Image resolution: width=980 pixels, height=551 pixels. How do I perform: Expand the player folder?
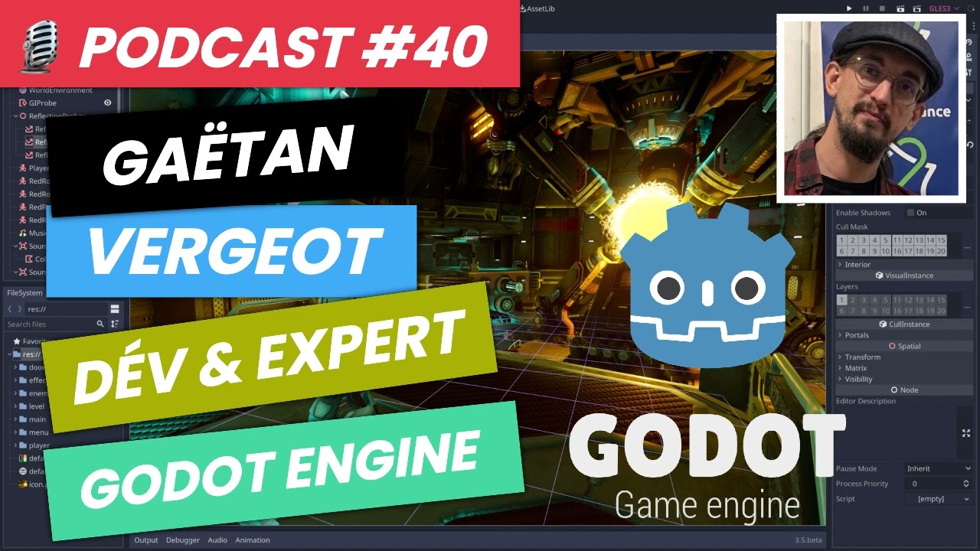[x=15, y=445]
